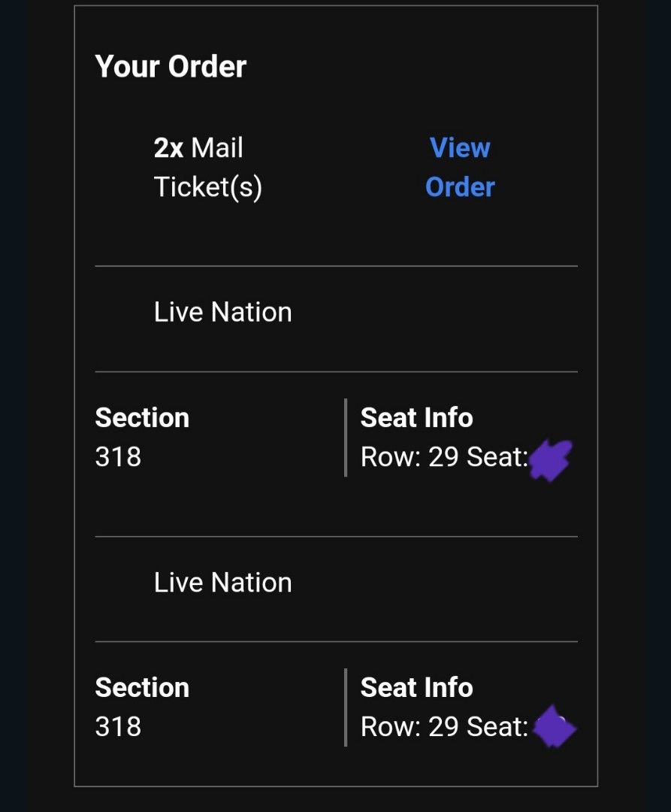Viewport: 671px width, 812px height.
Task: Click the second Section 318 label
Action: click(142, 707)
